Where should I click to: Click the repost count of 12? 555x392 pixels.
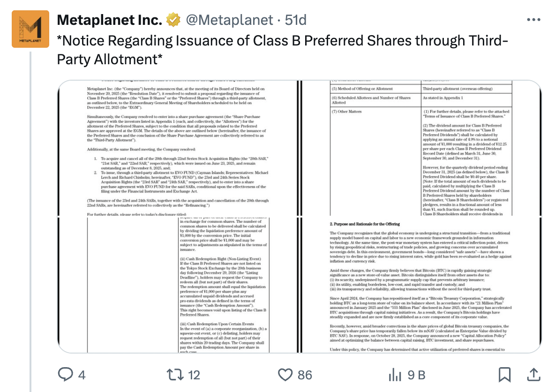click(x=194, y=375)
